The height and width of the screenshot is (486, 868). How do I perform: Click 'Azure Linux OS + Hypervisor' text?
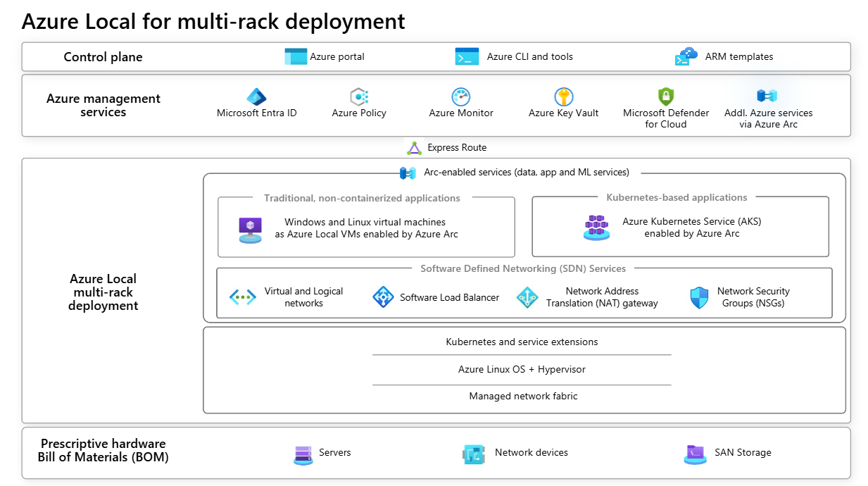pyautogui.click(x=522, y=369)
